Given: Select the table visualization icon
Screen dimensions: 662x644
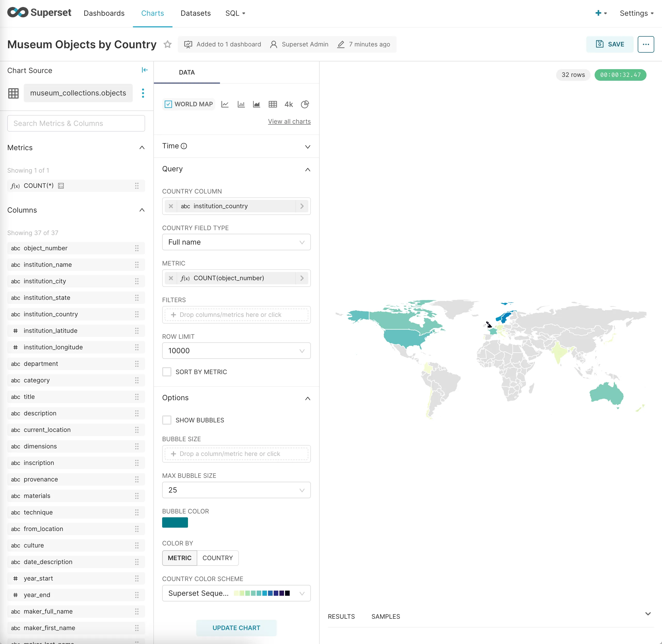Looking at the screenshot, I should [273, 104].
